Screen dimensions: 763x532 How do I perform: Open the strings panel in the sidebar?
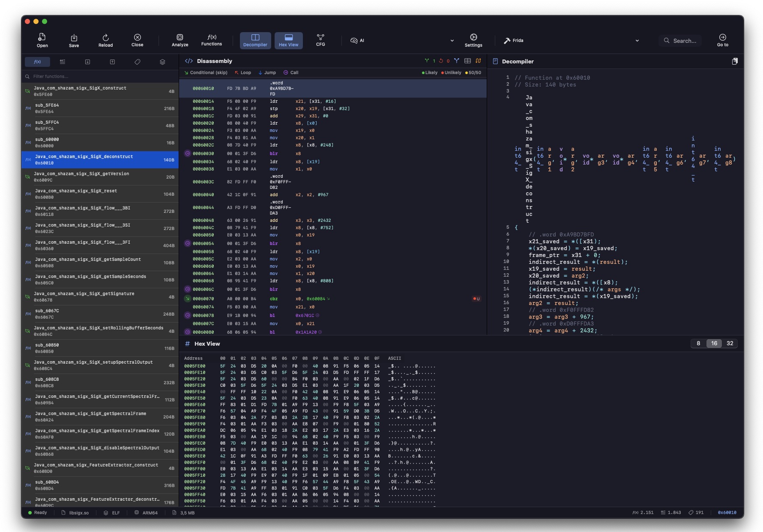coord(63,62)
